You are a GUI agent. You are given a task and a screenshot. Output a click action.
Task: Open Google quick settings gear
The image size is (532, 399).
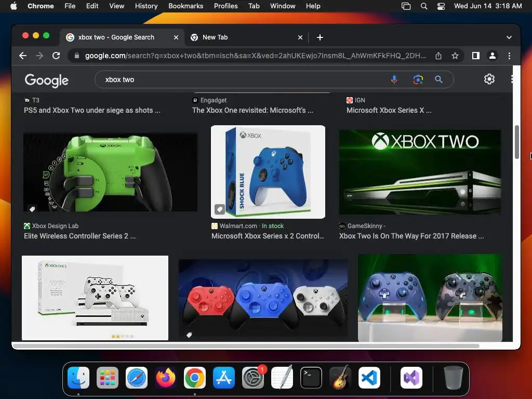[x=489, y=79]
